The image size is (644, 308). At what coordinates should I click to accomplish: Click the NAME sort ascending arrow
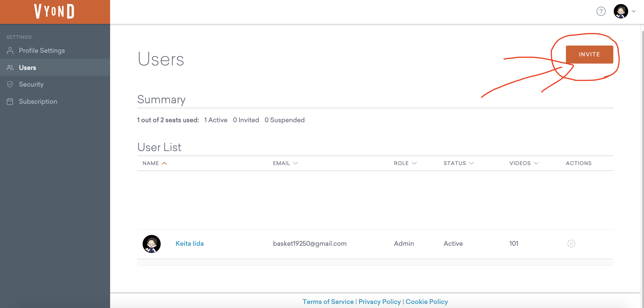[164, 163]
